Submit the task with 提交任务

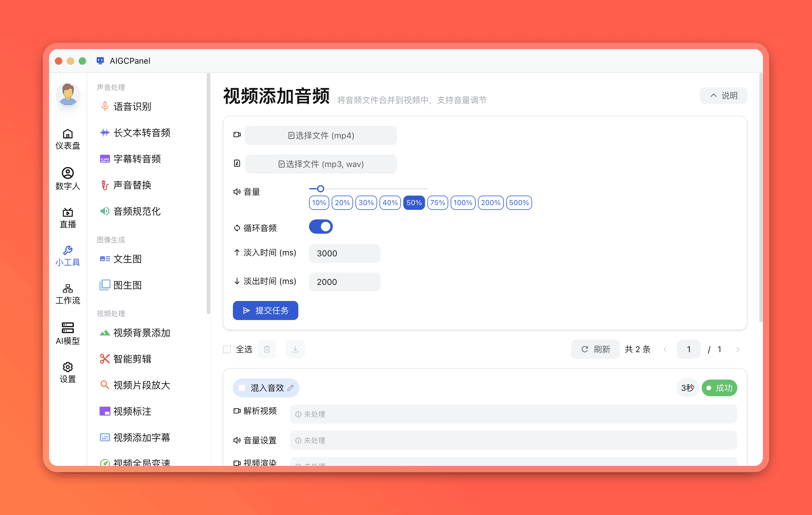click(265, 310)
